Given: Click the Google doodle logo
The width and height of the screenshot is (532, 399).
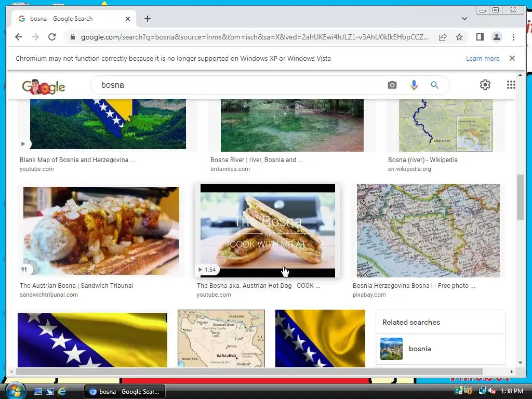Looking at the screenshot, I should [x=44, y=87].
